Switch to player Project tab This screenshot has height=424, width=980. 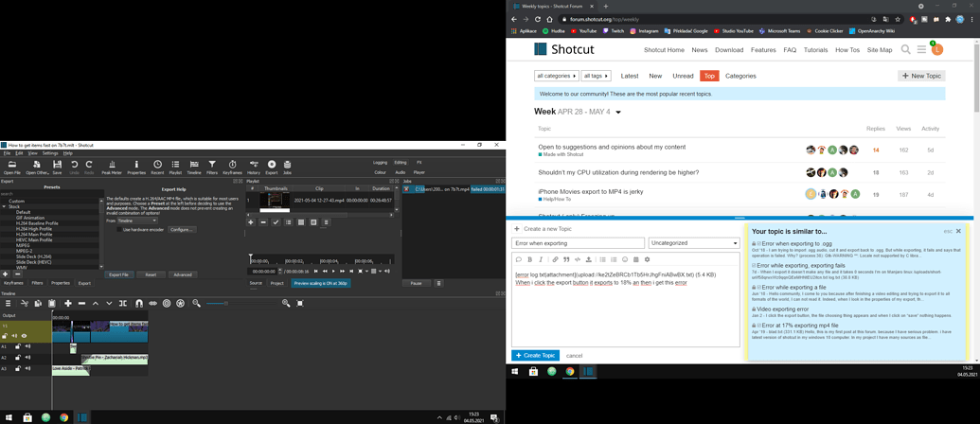pyautogui.click(x=276, y=283)
